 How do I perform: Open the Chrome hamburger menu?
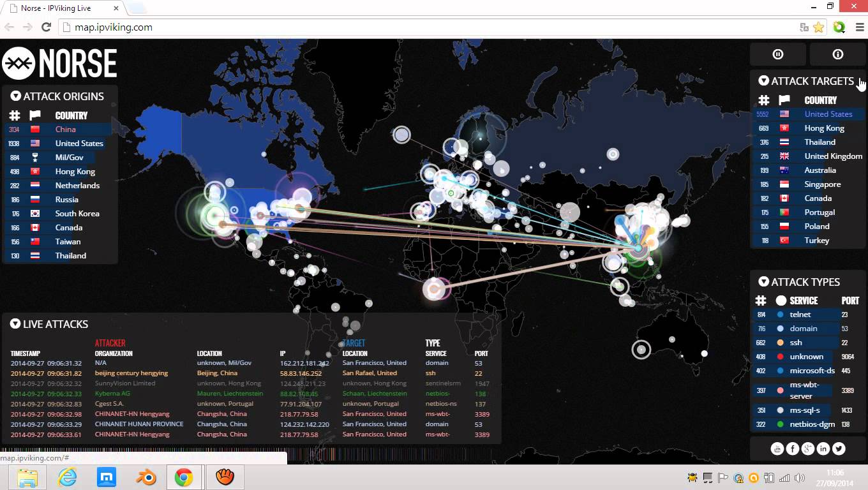859,27
